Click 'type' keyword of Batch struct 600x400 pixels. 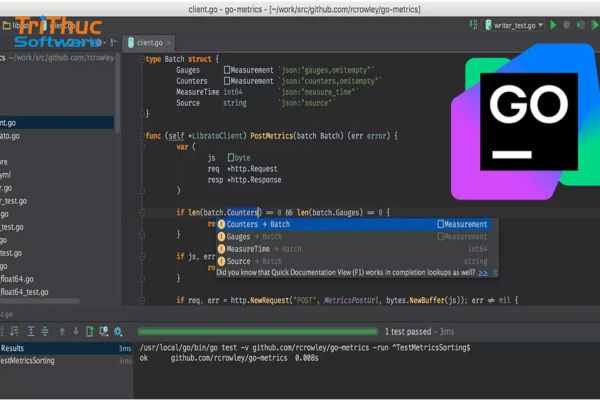click(x=153, y=59)
